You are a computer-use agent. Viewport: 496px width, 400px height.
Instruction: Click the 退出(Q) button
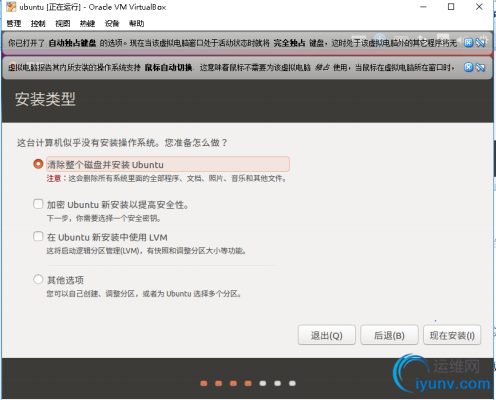pos(327,335)
